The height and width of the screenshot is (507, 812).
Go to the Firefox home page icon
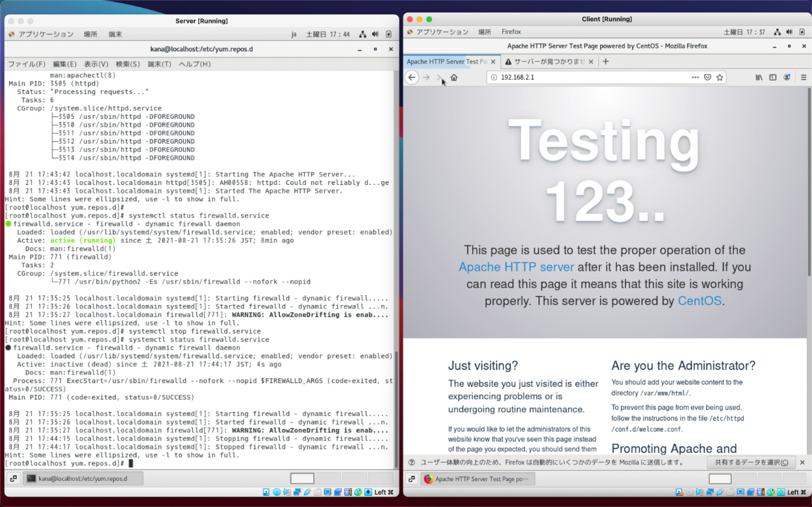tap(454, 77)
